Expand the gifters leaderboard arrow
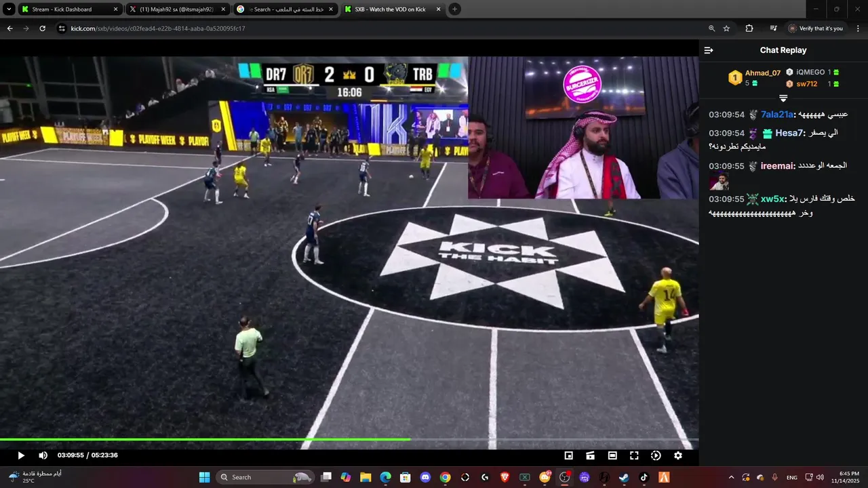868x488 pixels. (783, 98)
